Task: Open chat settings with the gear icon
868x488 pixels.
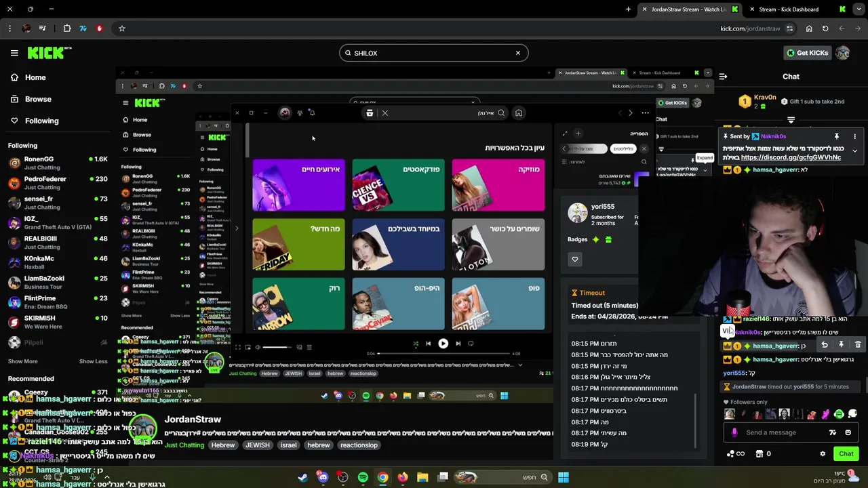Action: 823,453
